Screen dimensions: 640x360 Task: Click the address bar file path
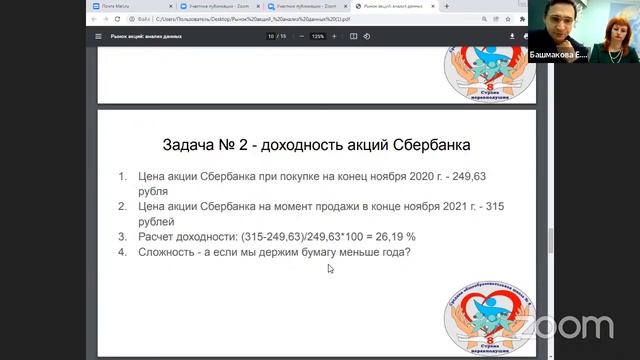pyautogui.click(x=253, y=19)
